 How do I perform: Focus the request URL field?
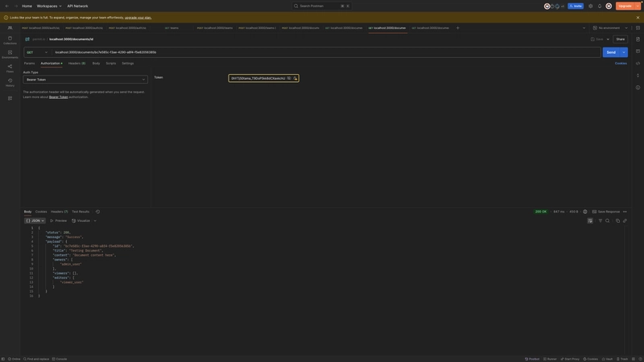(x=327, y=52)
